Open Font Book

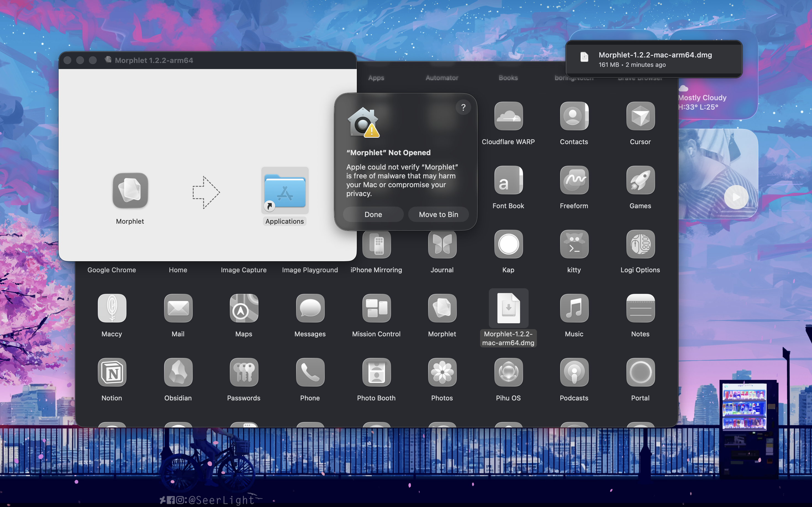coord(508,180)
